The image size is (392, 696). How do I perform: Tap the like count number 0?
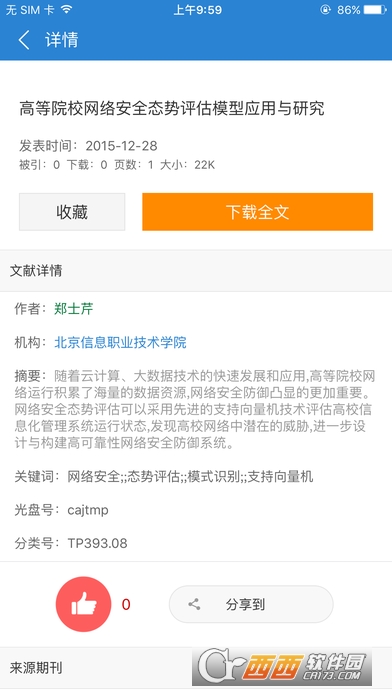[126, 604]
